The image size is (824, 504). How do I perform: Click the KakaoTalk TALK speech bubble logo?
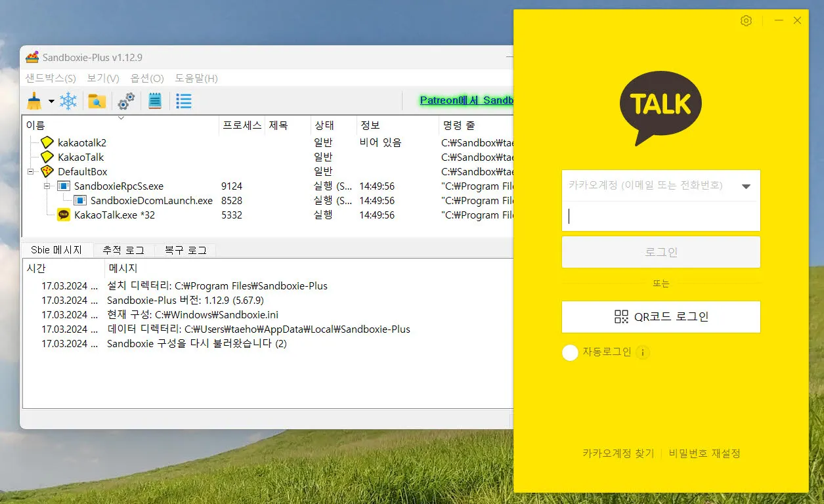click(661, 107)
